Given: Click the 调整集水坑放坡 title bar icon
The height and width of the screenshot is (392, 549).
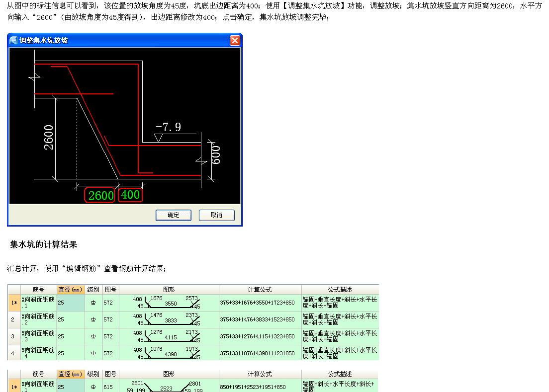Looking at the screenshot, I should pyautogui.click(x=14, y=40).
